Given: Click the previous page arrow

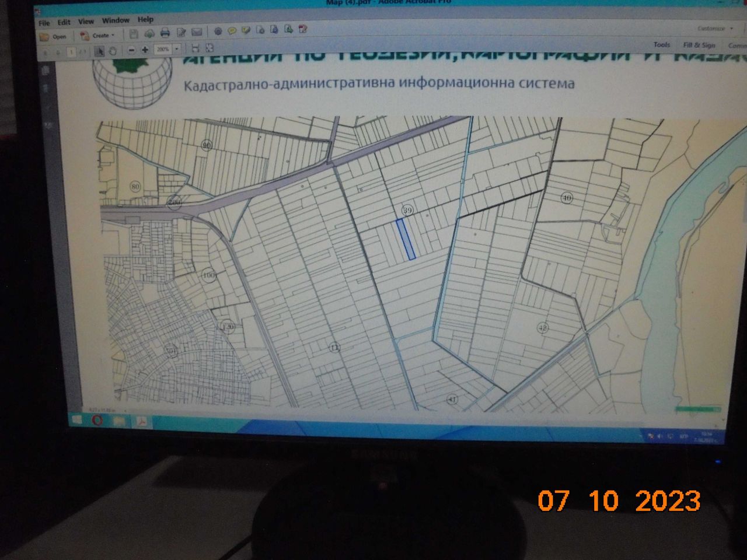Looking at the screenshot, I should 45,53.
